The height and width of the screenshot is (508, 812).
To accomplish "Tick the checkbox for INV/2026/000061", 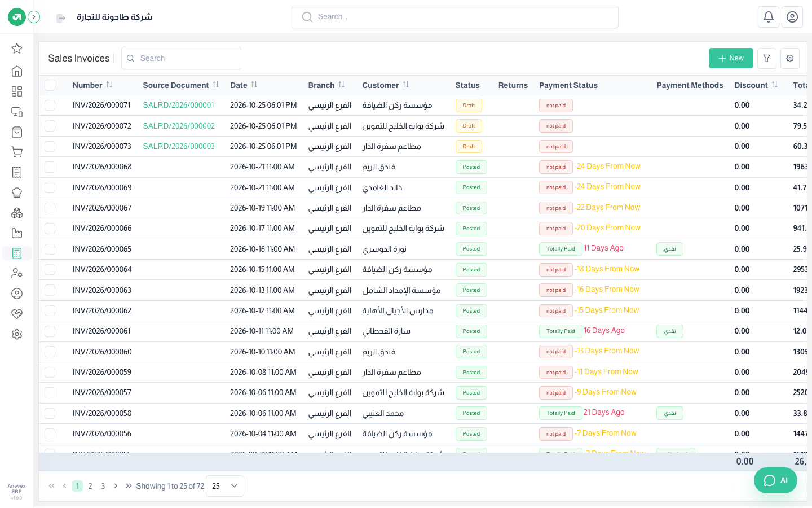I will [50, 331].
